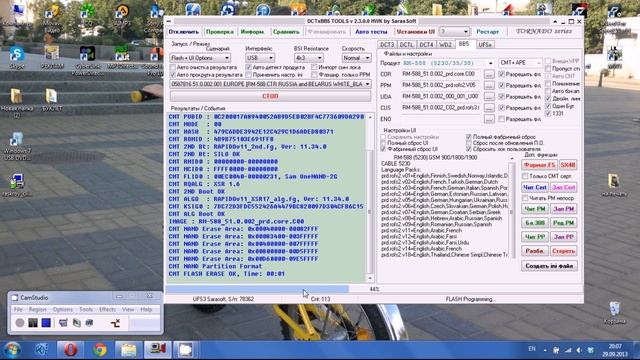Click CamStudio's fifth toolbar icon
This screenshot has height=360, width=640.
(76, 323)
